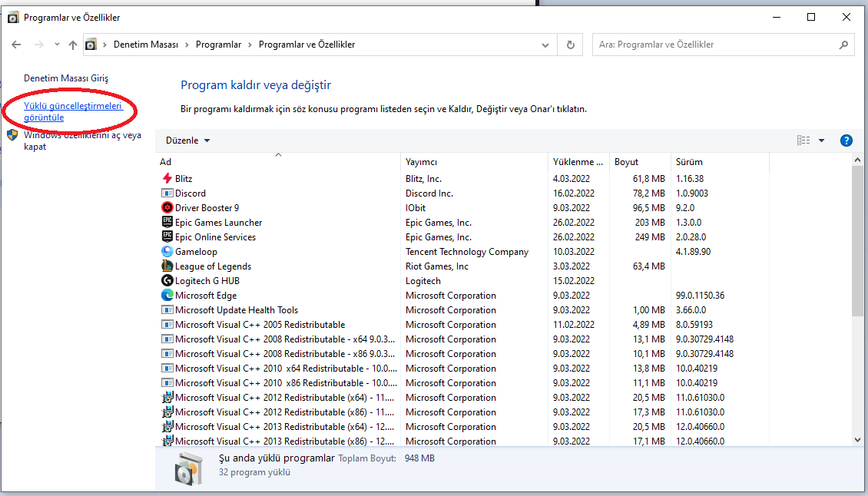Click the view options icon
The image size is (868, 496).
803,141
